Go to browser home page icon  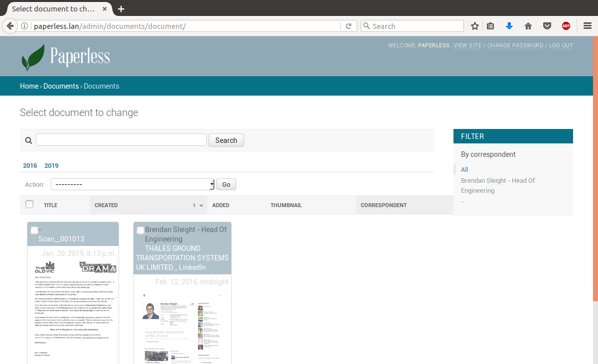pyautogui.click(x=528, y=26)
